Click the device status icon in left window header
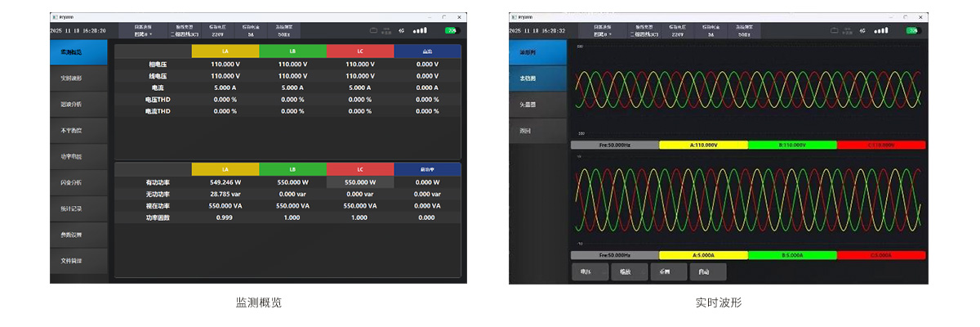Viewport: 980px width, 327px height. pos(373,30)
